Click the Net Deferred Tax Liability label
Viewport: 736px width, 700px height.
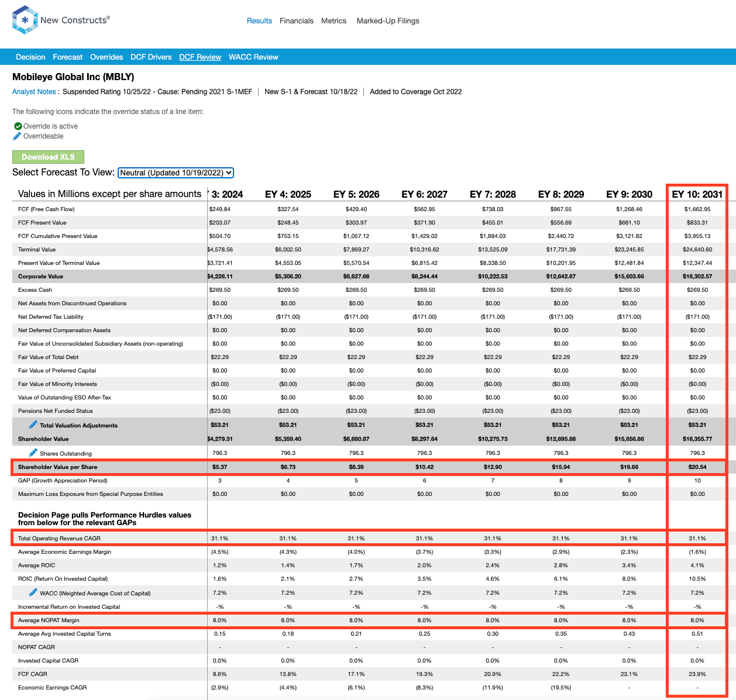pyautogui.click(x=51, y=317)
